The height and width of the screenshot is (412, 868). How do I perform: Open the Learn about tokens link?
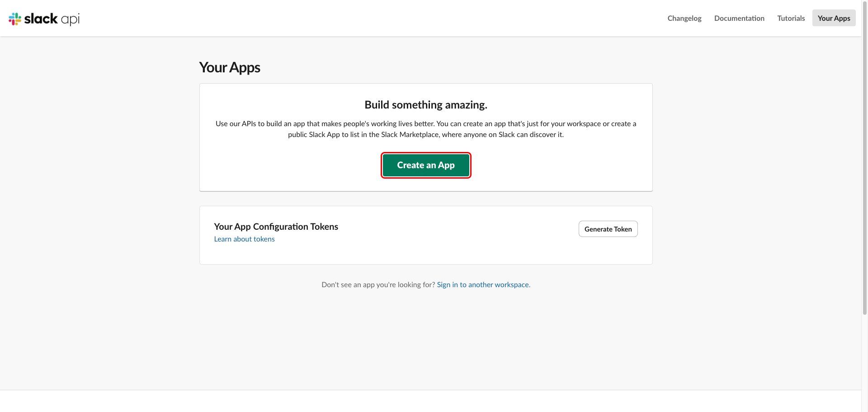(x=244, y=239)
